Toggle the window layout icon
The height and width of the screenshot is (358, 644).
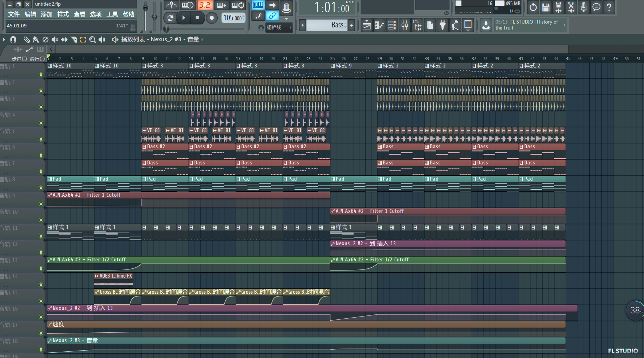[x=468, y=25]
